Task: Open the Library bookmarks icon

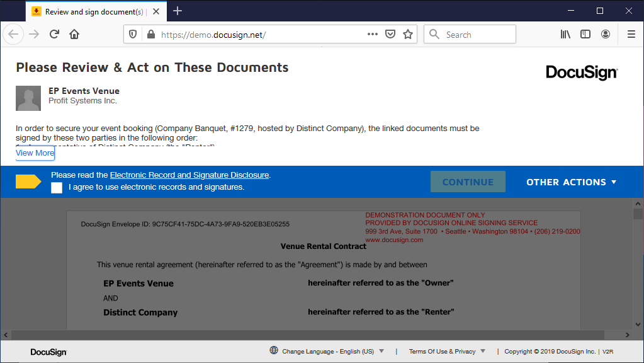Action: (x=565, y=34)
